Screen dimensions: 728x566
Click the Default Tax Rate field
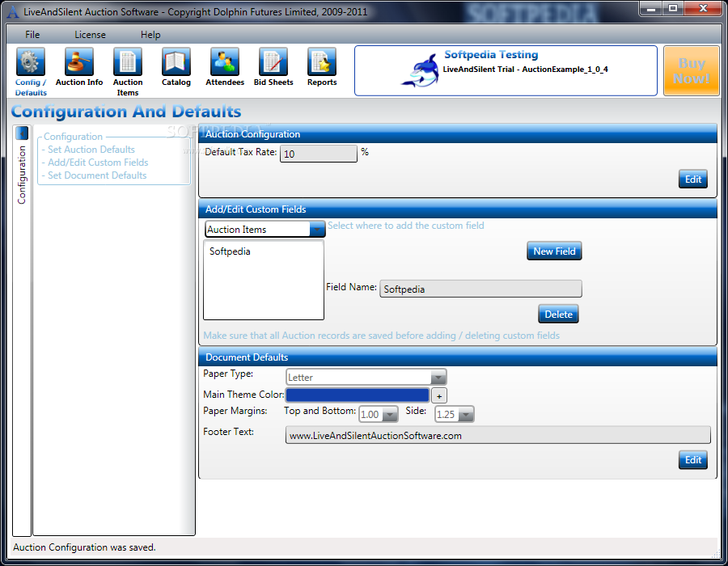pyautogui.click(x=319, y=154)
